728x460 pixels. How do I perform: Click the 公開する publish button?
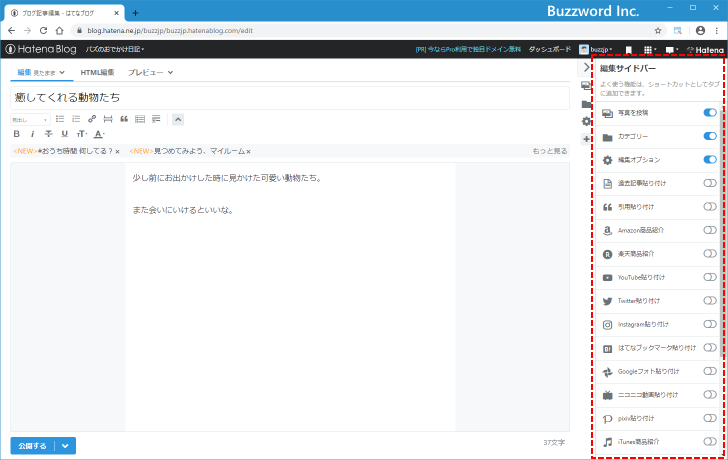coord(32,446)
